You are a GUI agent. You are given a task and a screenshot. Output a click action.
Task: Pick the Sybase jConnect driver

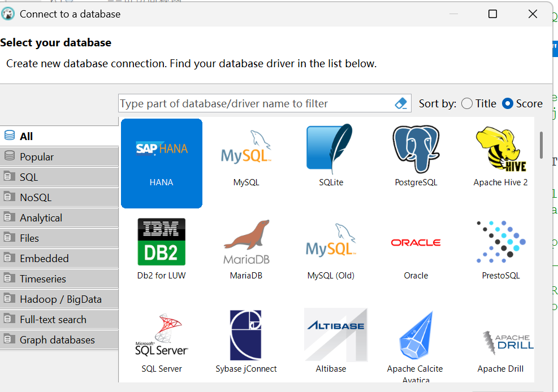[x=246, y=342]
